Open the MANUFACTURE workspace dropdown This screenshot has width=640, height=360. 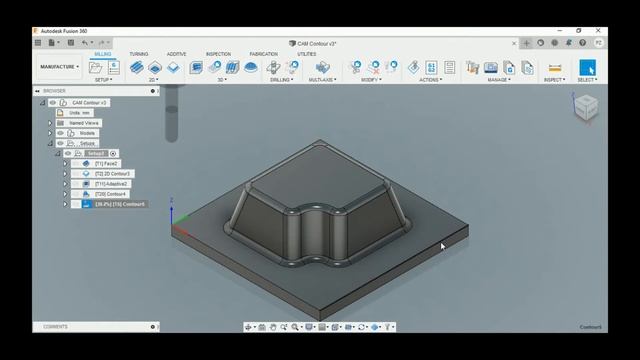point(59,67)
